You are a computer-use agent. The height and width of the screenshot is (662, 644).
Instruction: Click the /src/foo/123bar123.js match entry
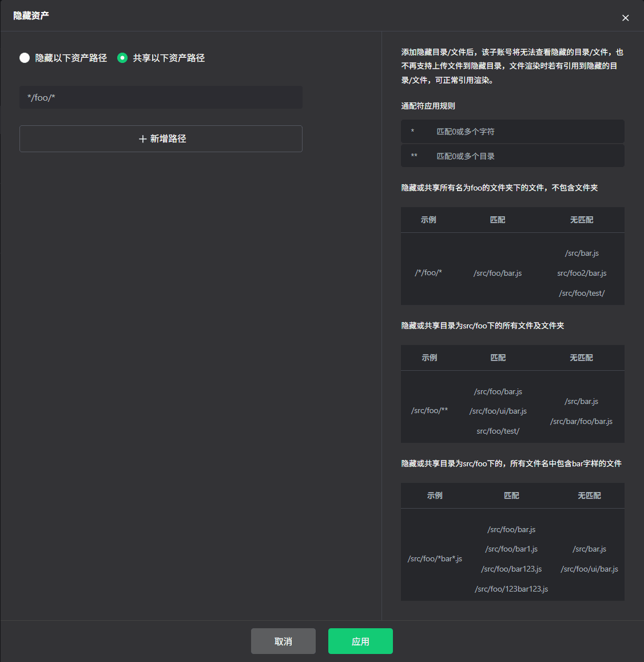tap(511, 589)
